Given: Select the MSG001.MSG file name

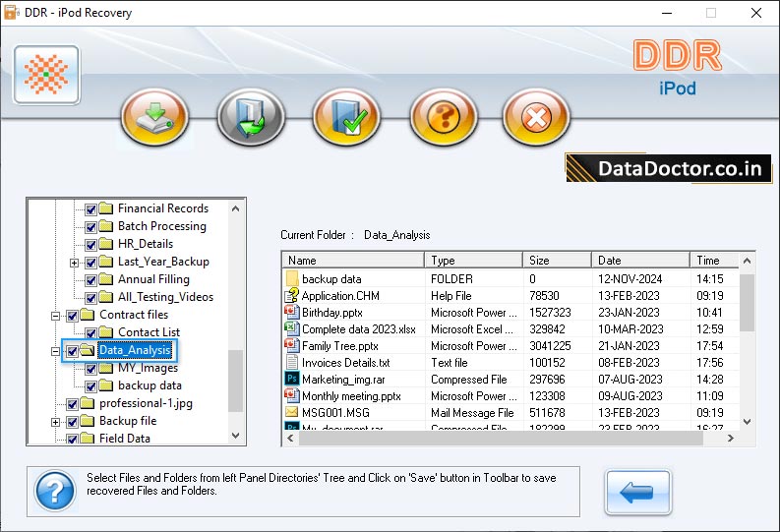Looking at the screenshot, I should point(335,413).
